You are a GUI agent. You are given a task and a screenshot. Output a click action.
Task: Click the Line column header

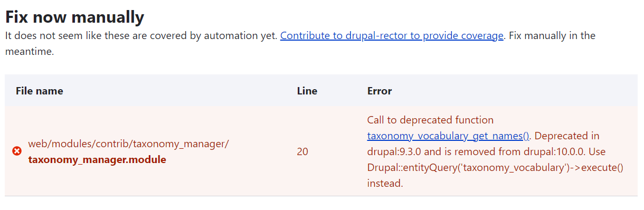click(307, 91)
